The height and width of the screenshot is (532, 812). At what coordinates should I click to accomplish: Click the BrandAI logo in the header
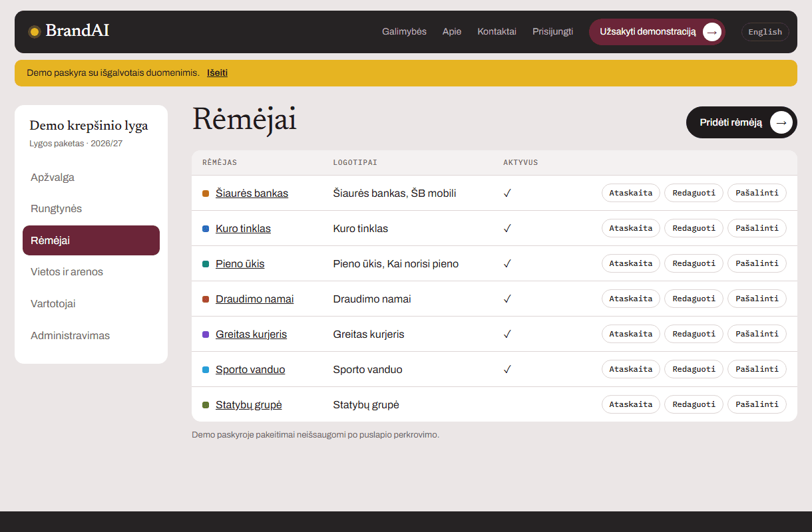[69, 31]
